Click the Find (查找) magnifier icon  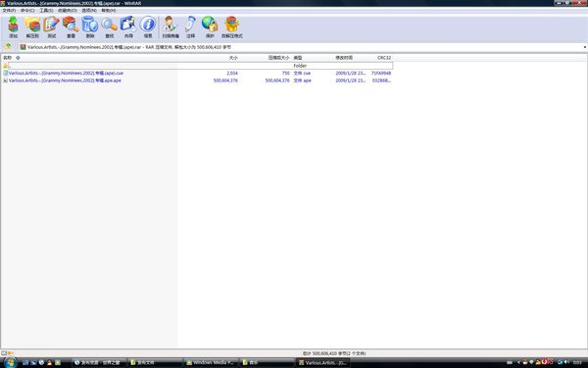coord(110,27)
